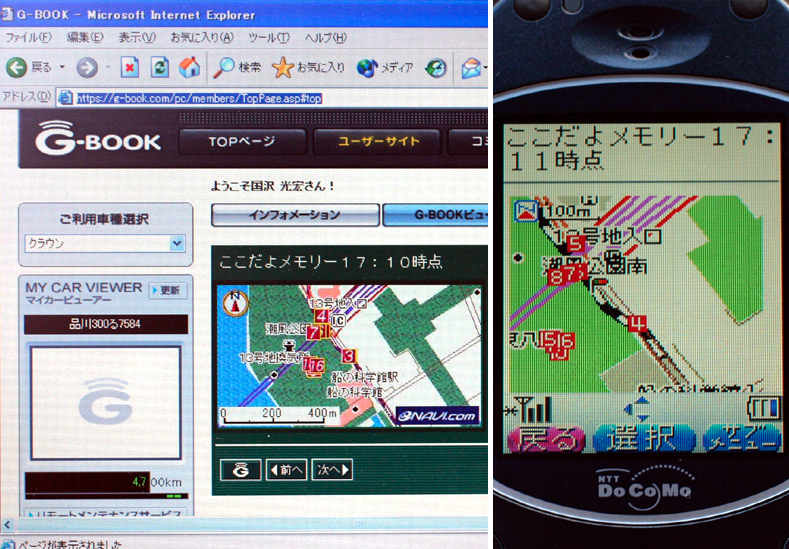Open the ヘルプ(H) menu
The height and width of the screenshot is (549, 789).
[x=325, y=38]
